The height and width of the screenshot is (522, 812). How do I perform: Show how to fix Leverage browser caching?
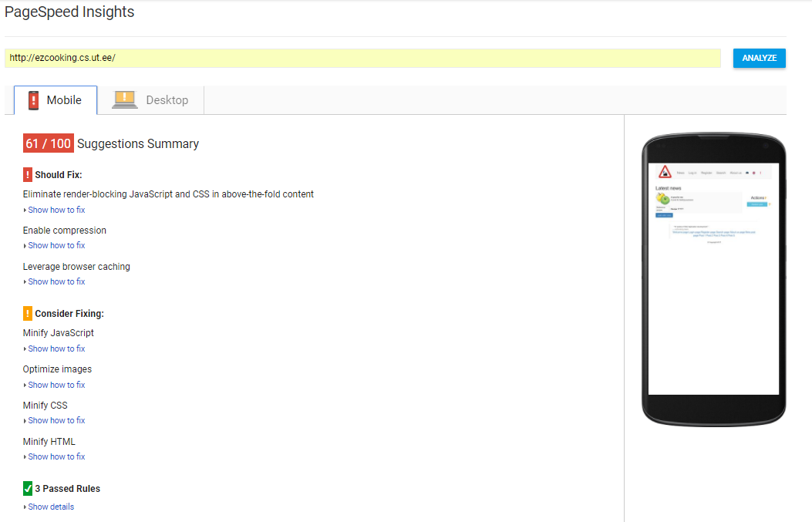pyautogui.click(x=56, y=281)
